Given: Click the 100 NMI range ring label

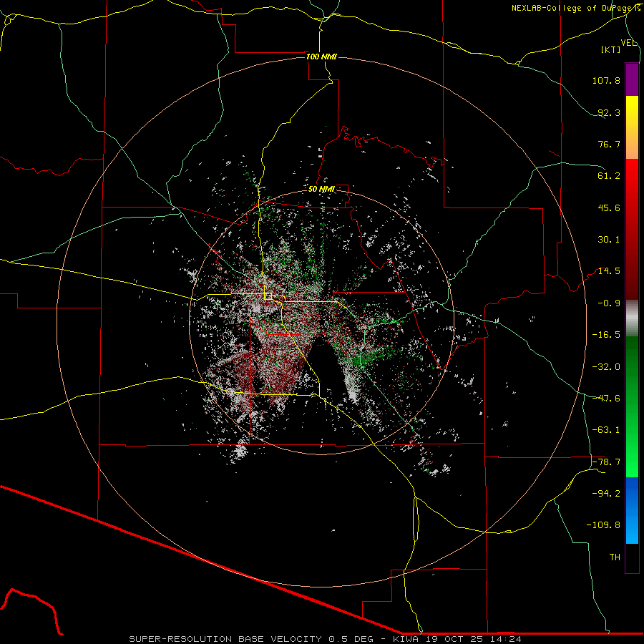Looking at the screenshot, I should coord(321,57).
